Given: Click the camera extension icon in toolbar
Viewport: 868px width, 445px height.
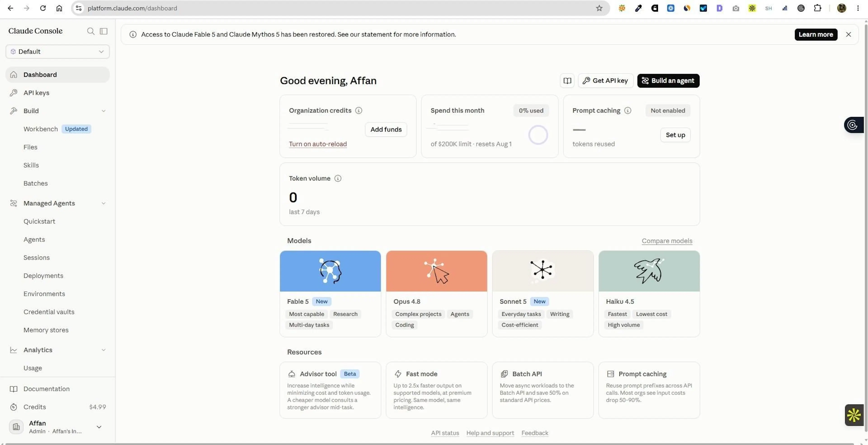Looking at the screenshot, I should click(736, 8).
